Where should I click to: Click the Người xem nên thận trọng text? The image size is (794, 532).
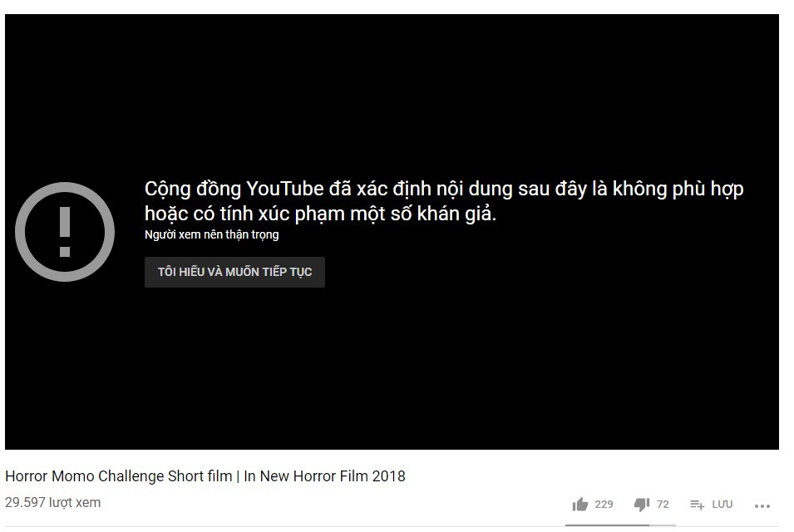tap(212, 235)
